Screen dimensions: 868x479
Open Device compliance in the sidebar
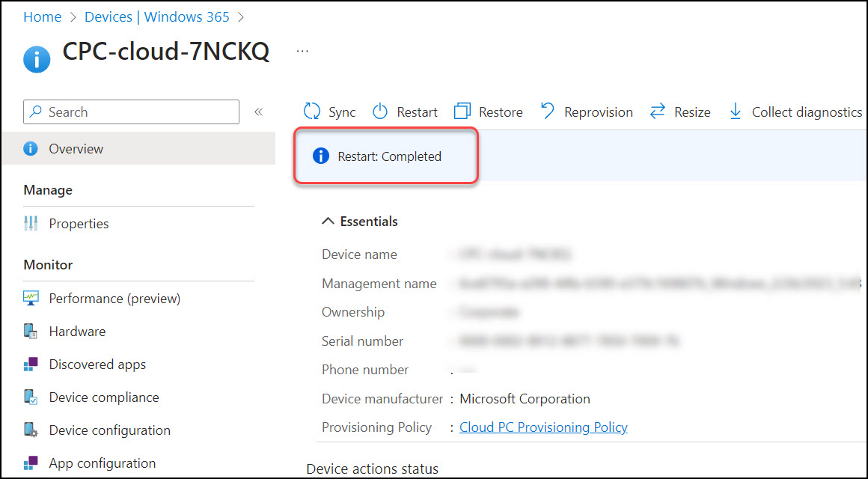[104, 397]
